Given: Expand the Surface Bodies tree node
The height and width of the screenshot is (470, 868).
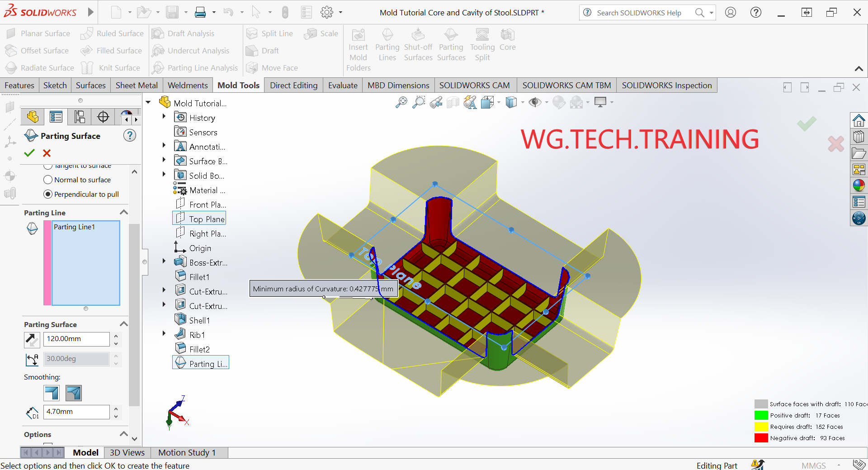Looking at the screenshot, I should tap(164, 160).
